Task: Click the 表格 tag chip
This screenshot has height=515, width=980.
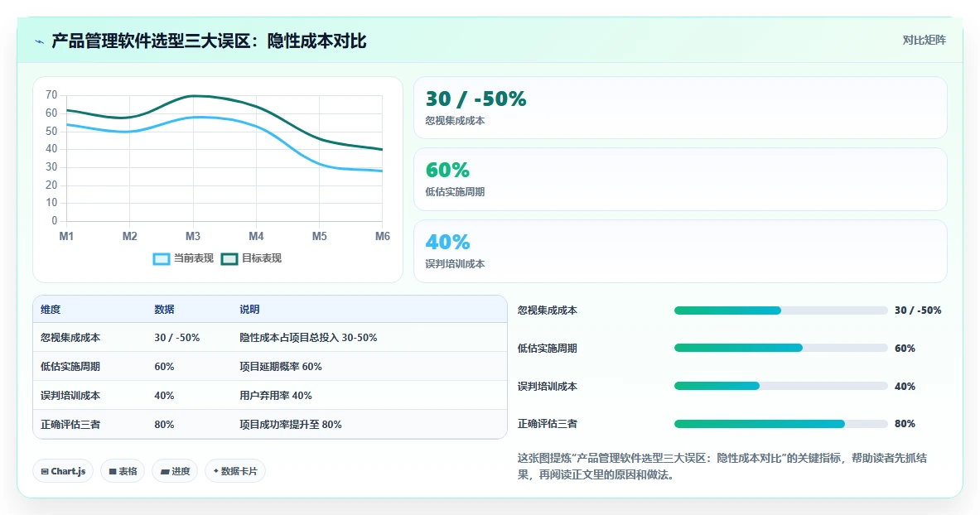Action: 123,471
